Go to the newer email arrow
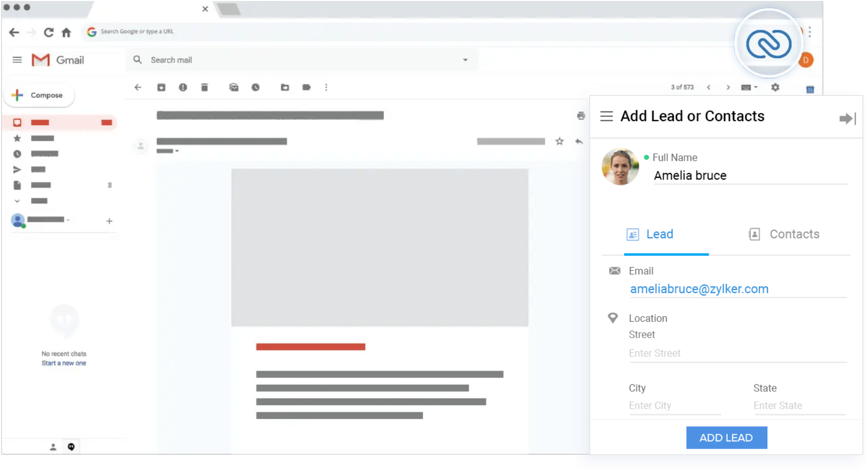The height and width of the screenshot is (471, 868). tap(709, 87)
